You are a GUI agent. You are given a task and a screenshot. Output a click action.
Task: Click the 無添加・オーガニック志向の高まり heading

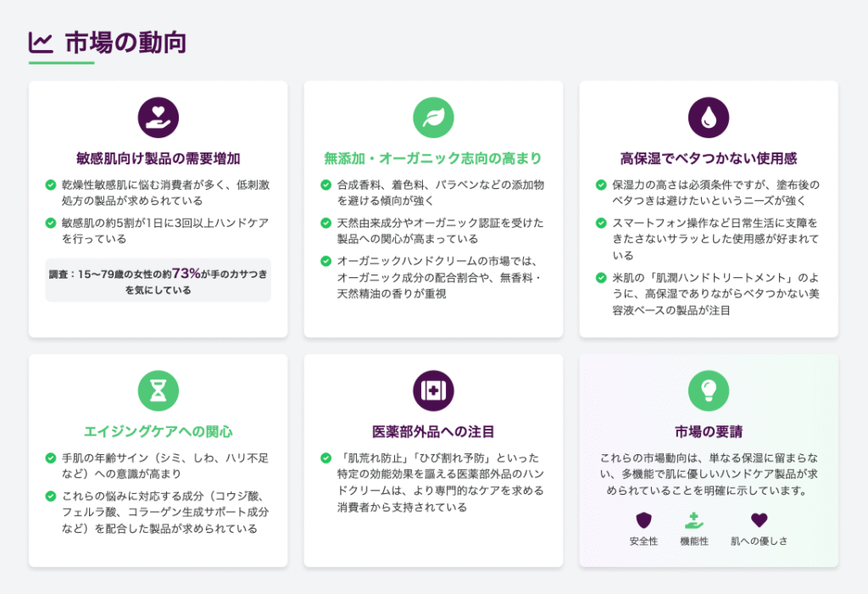point(433,158)
